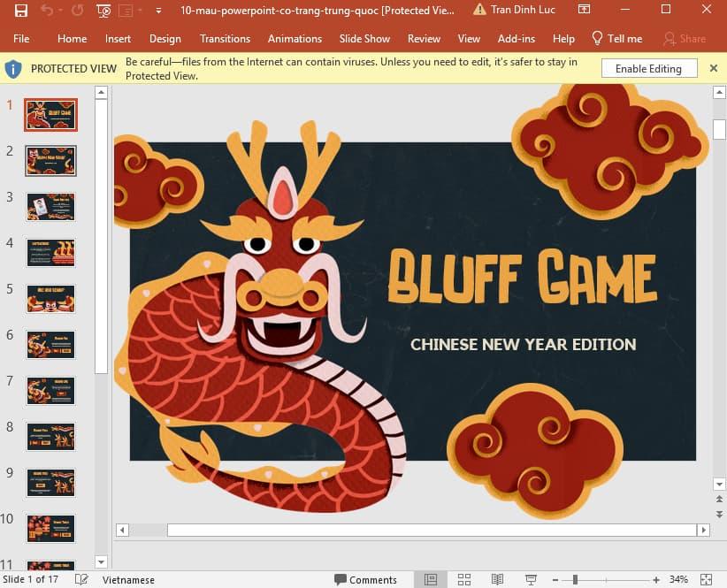The width and height of the screenshot is (727, 588).
Task: Start Slide Show from the status bar
Action: point(530,579)
